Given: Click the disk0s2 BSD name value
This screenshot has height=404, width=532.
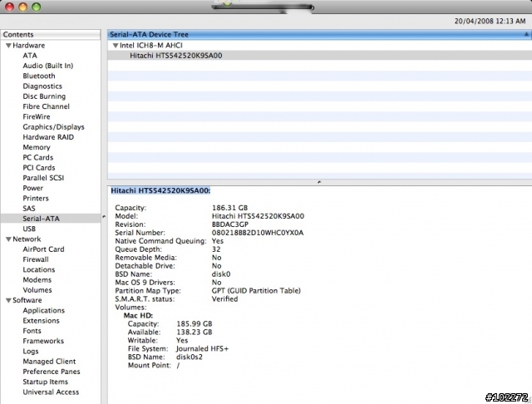Looking at the screenshot, I should [x=190, y=357].
